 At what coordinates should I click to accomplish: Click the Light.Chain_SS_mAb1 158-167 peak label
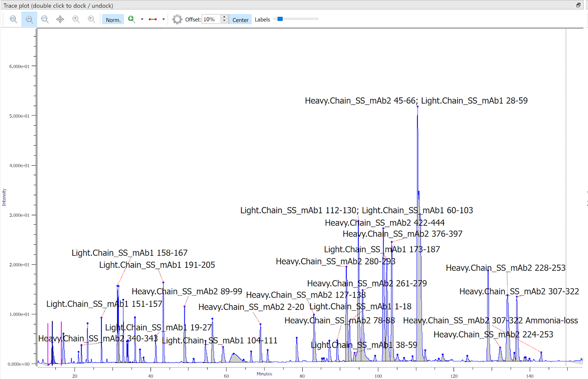(x=129, y=253)
